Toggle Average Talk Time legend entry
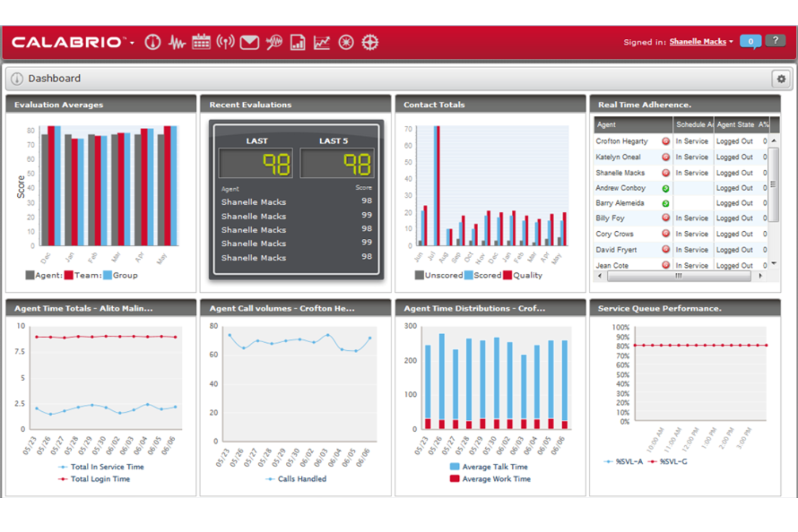Image resolution: width=798 pixels, height=532 pixels. coord(489,467)
